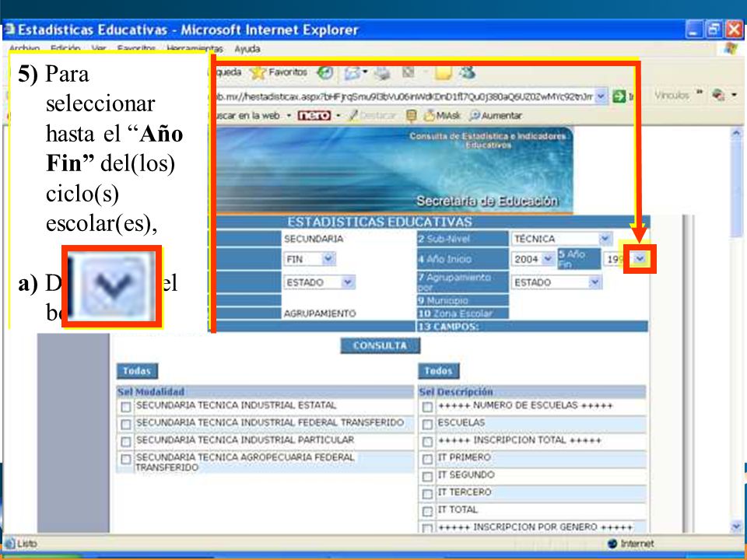Click the 9 Municipio label
The image size is (747, 560).
(443, 300)
